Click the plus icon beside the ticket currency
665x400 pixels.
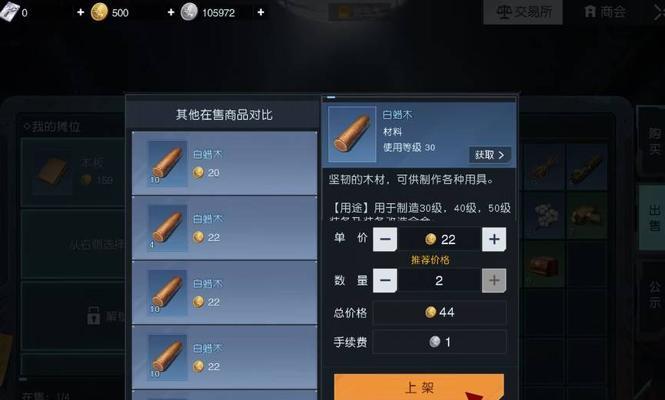coord(80,12)
